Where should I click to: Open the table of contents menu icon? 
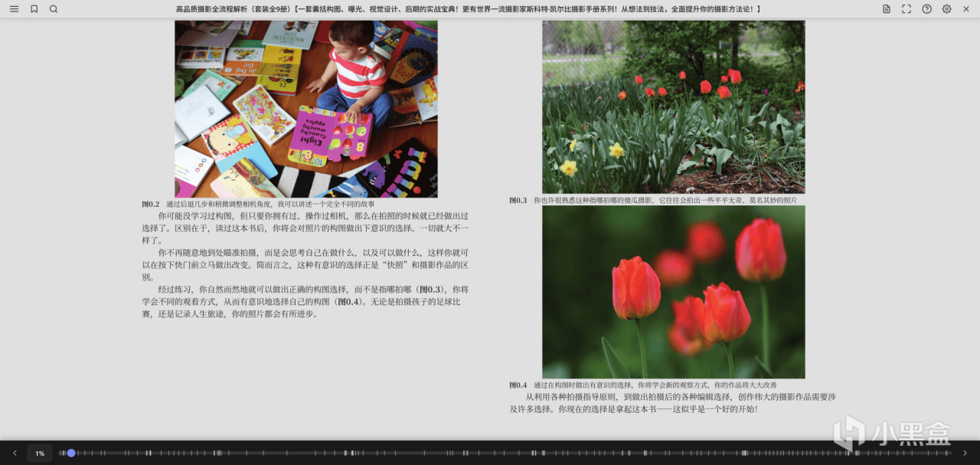(14, 9)
